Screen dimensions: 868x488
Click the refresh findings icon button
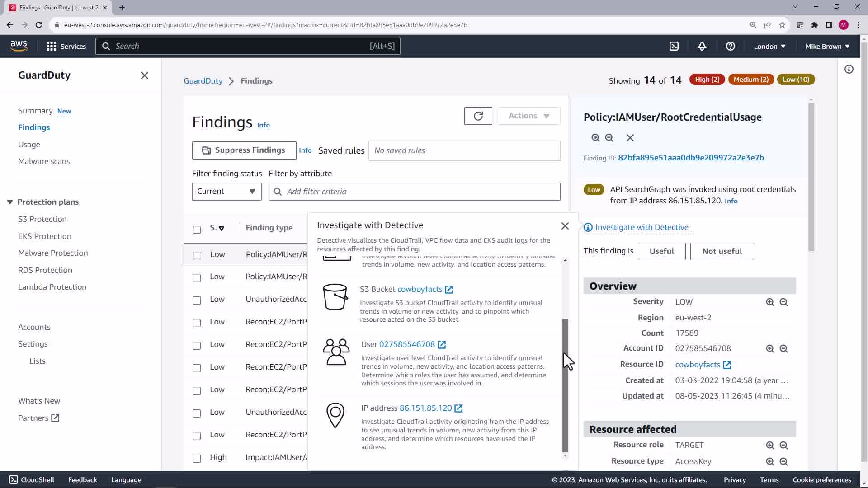tap(478, 116)
